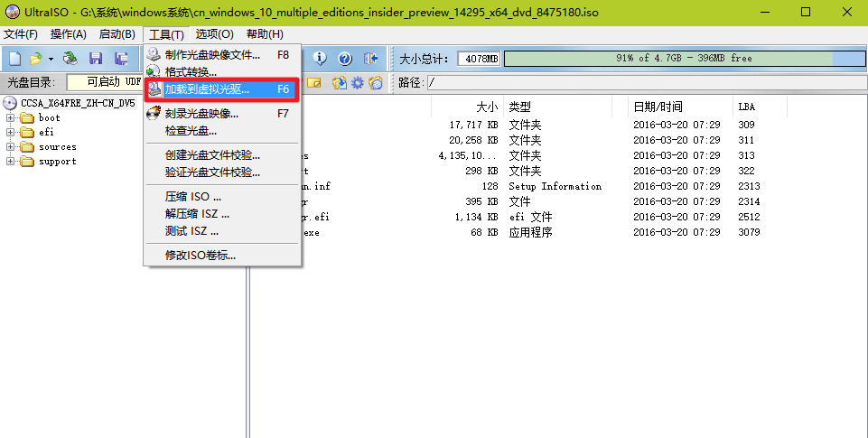Open the 启动(B) menu
This screenshot has height=438, width=868.
coord(117,34)
